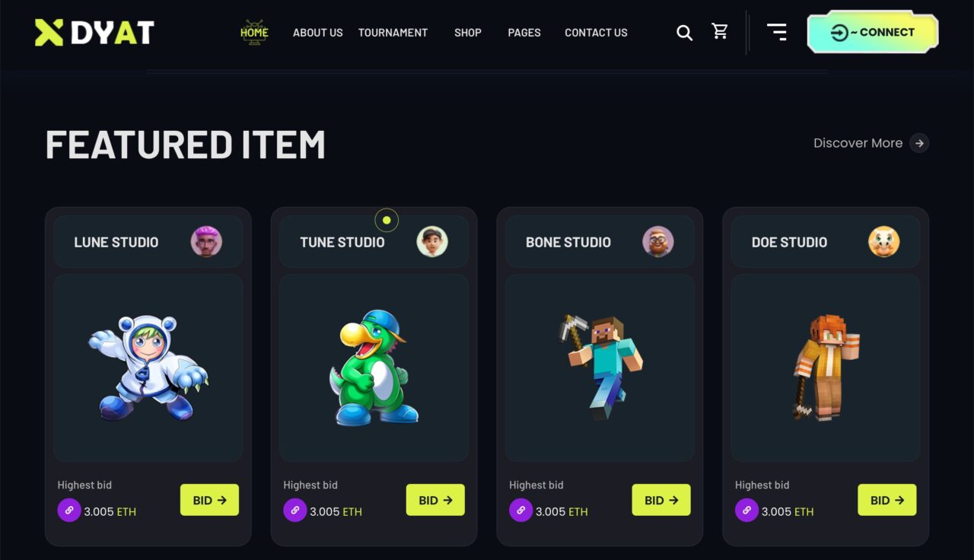Open the Home menu item
Viewport: 974px width, 560px height.
[x=254, y=33]
